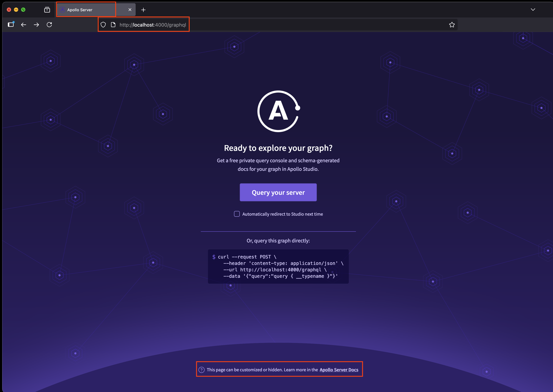Click the help question mark icon

[x=202, y=370]
